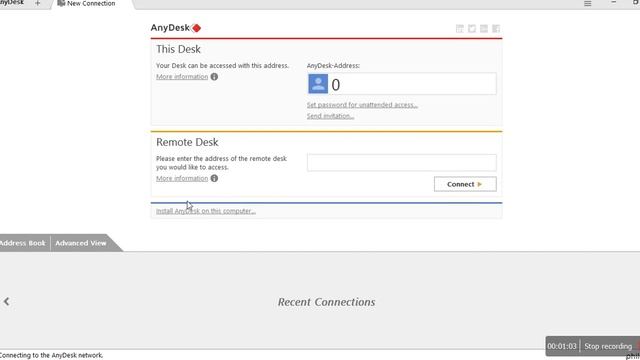
Task: Click the Connect button
Action: [465, 184]
